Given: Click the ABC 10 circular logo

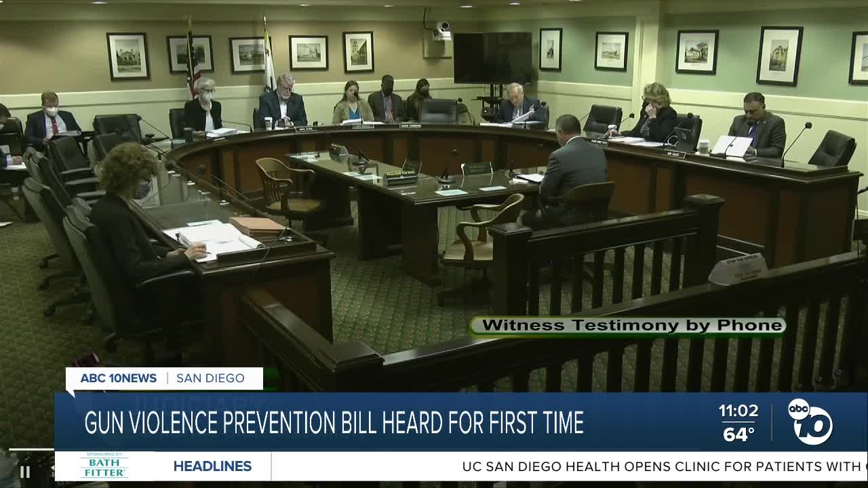Looking at the screenshot, I should (810, 422).
